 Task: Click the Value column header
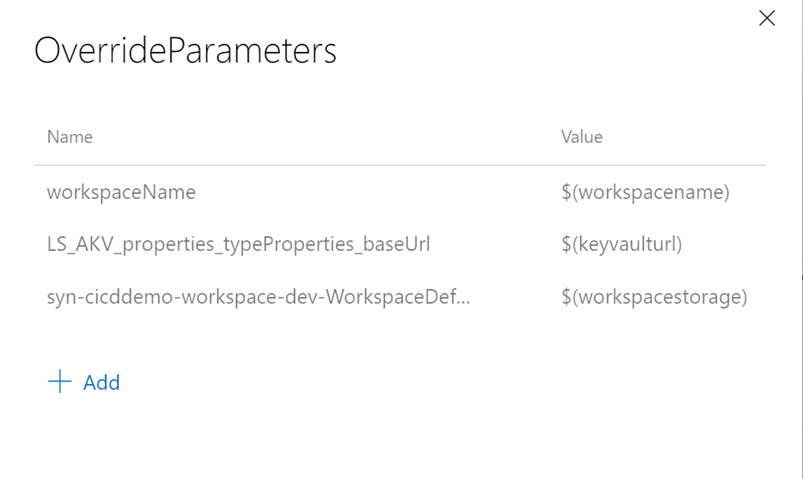[582, 137]
